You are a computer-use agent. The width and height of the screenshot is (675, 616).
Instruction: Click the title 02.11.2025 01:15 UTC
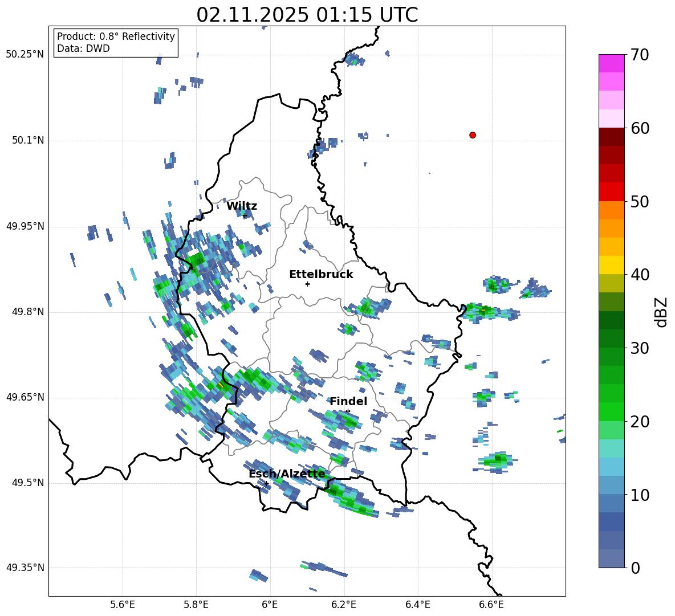click(x=307, y=15)
